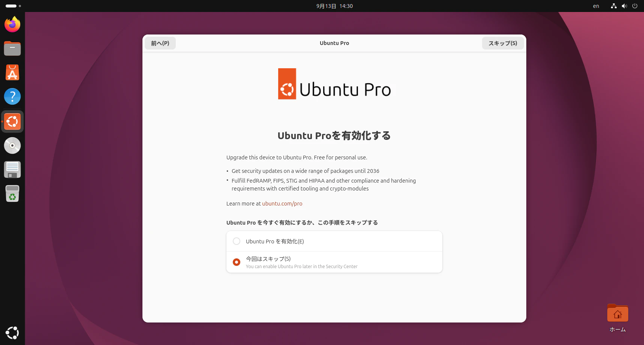
Task: Open the Files manager in dock
Action: coord(12,48)
